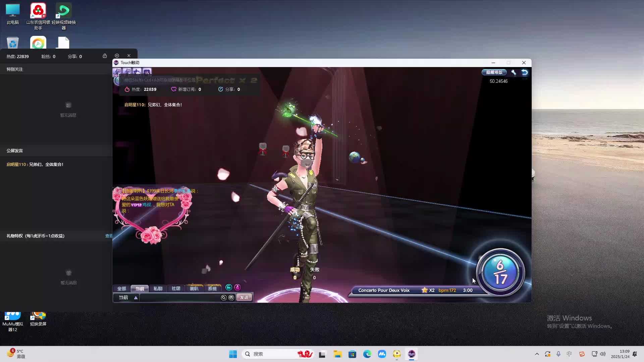Click the chat message input field
The height and width of the screenshot is (362, 644).
[179, 298]
